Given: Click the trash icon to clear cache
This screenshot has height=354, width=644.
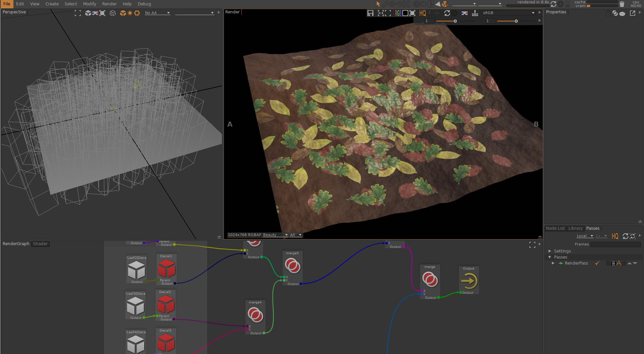Looking at the screenshot, I should tap(622, 4).
